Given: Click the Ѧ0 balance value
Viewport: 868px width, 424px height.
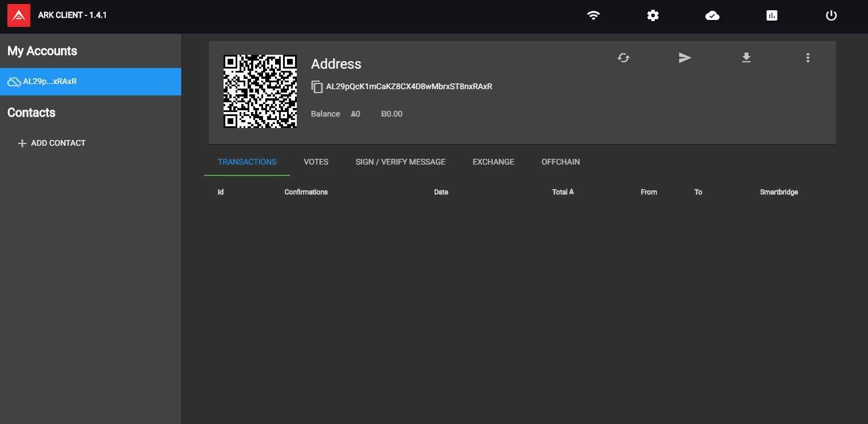Looking at the screenshot, I should tap(356, 114).
